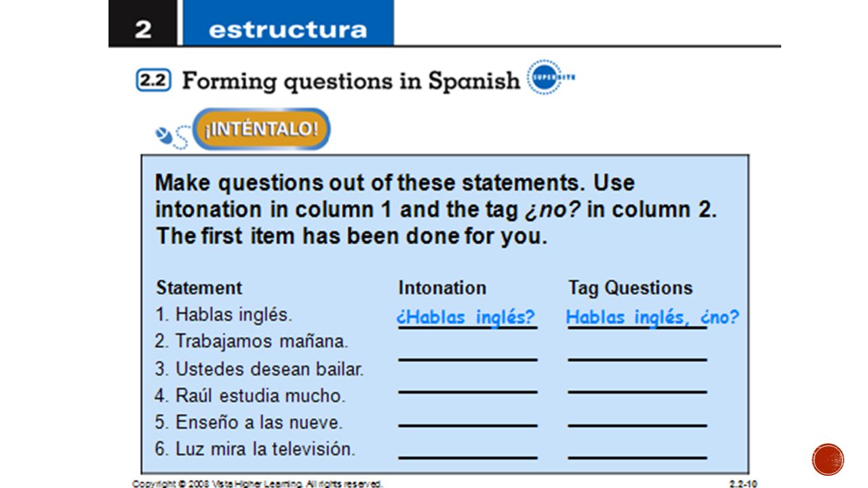The width and height of the screenshot is (868, 488).
Task: Click the Tag Questions column heading
Action: coord(631,287)
